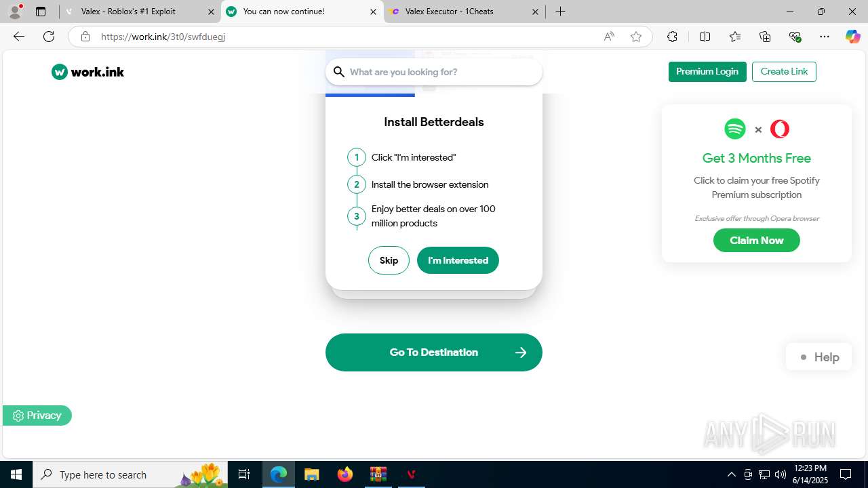Open Read aloud in address bar
This screenshot has width=868, height=488.
pyautogui.click(x=609, y=37)
